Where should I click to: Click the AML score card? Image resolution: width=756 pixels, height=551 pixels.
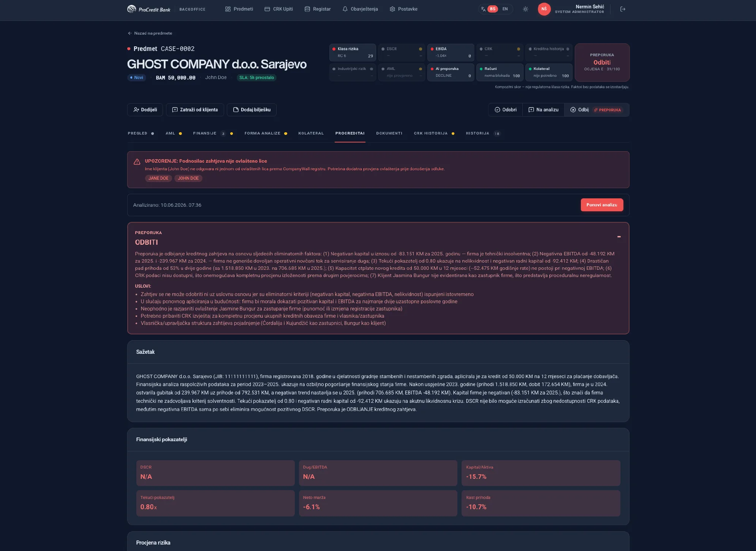402,72
